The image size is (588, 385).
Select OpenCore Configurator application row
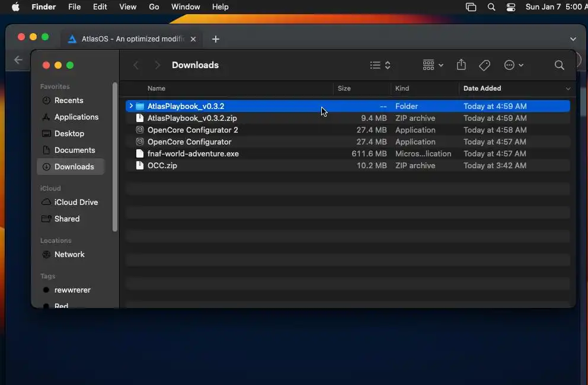coord(347,142)
